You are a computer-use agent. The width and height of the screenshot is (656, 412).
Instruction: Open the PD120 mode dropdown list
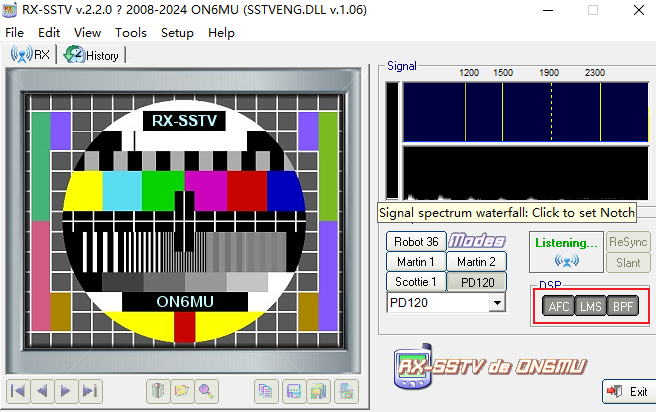497,302
